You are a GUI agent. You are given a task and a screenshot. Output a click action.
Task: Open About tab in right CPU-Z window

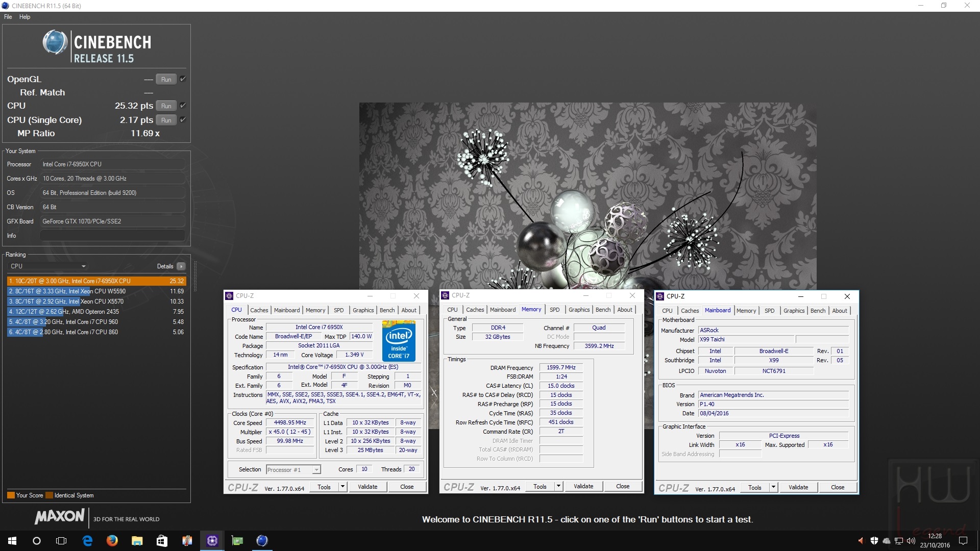(840, 311)
